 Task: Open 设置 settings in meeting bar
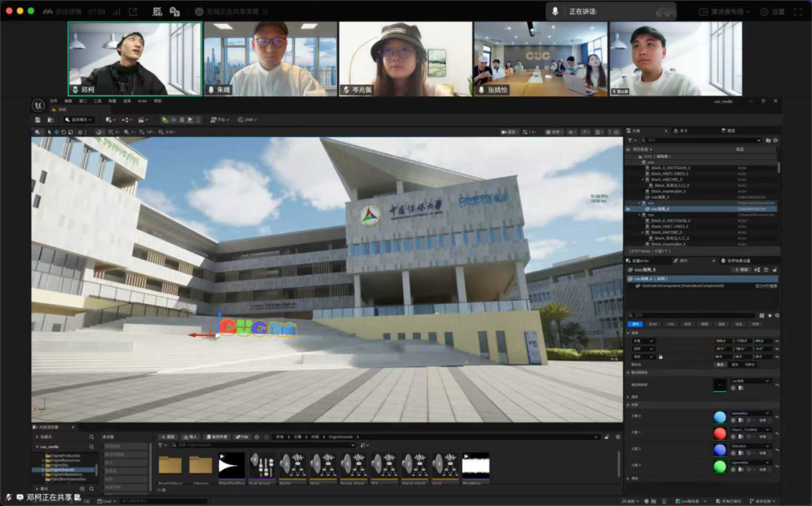pos(772,11)
